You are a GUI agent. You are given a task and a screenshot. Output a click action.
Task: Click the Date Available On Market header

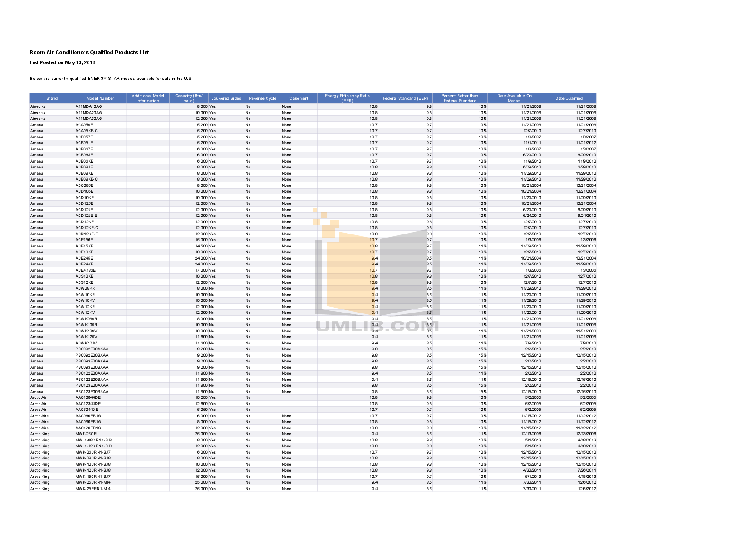(x=514, y=98)
